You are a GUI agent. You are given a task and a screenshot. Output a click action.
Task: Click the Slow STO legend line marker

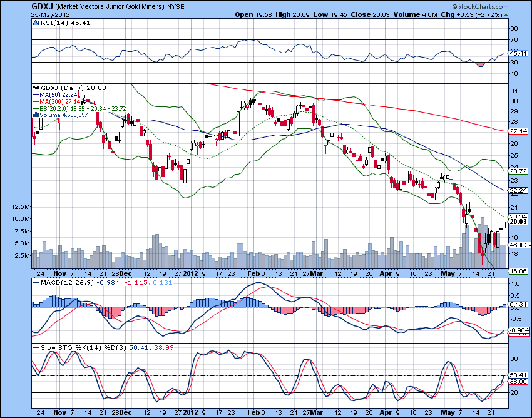click(36, 347)
